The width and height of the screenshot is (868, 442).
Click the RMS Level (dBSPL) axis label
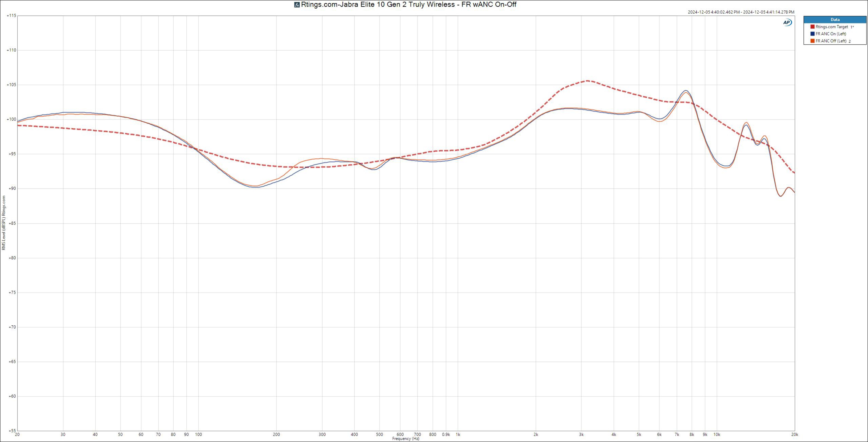(x=4, y=222)
